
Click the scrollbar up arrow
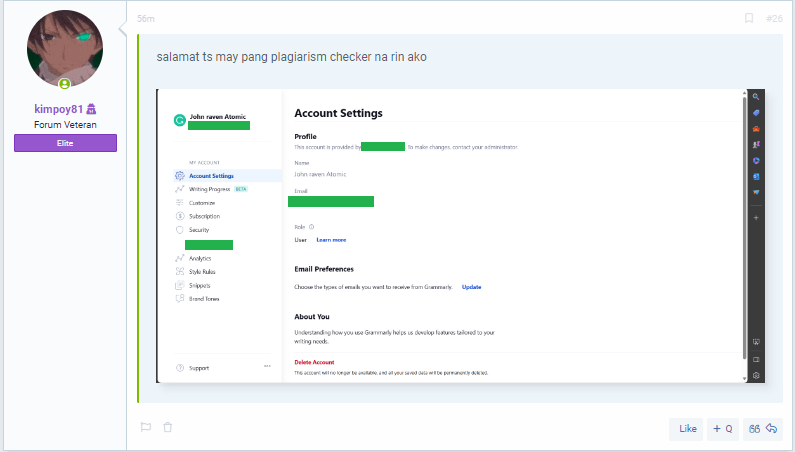(744, 93)
